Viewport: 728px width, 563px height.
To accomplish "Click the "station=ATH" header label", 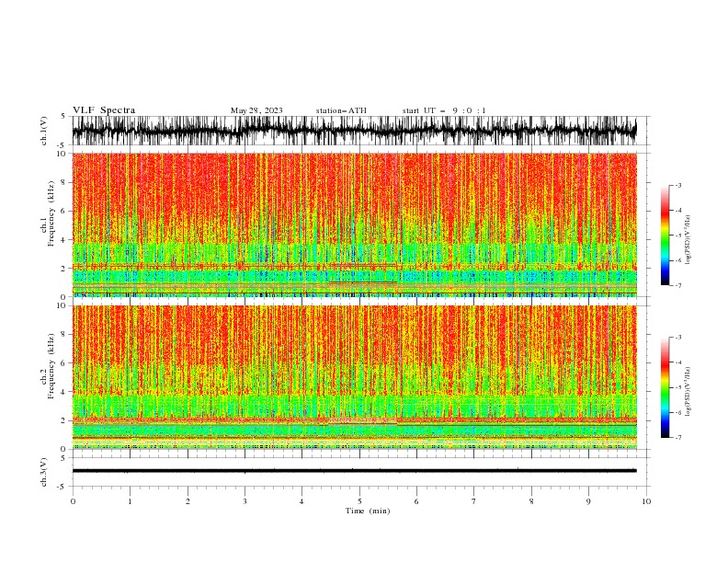I will (341, 110).
